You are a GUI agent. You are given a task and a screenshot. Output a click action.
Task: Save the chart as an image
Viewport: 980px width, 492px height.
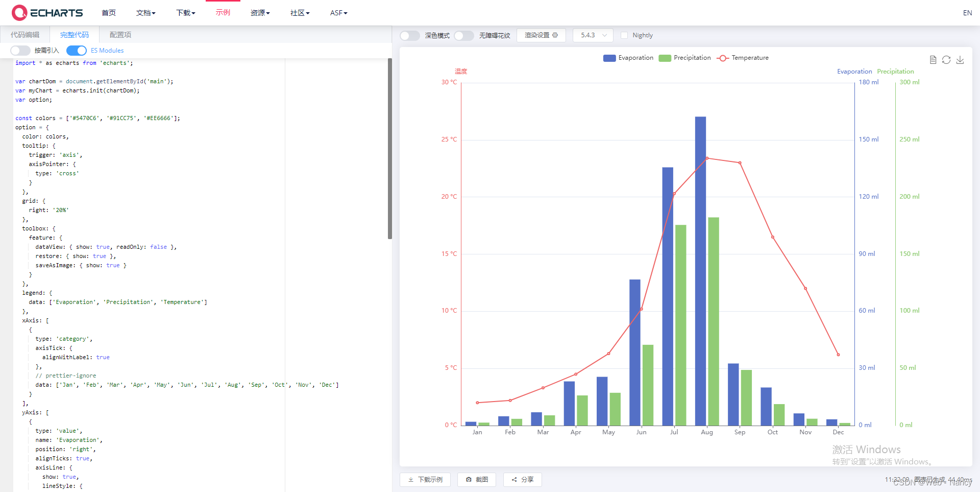pos(961,60)
